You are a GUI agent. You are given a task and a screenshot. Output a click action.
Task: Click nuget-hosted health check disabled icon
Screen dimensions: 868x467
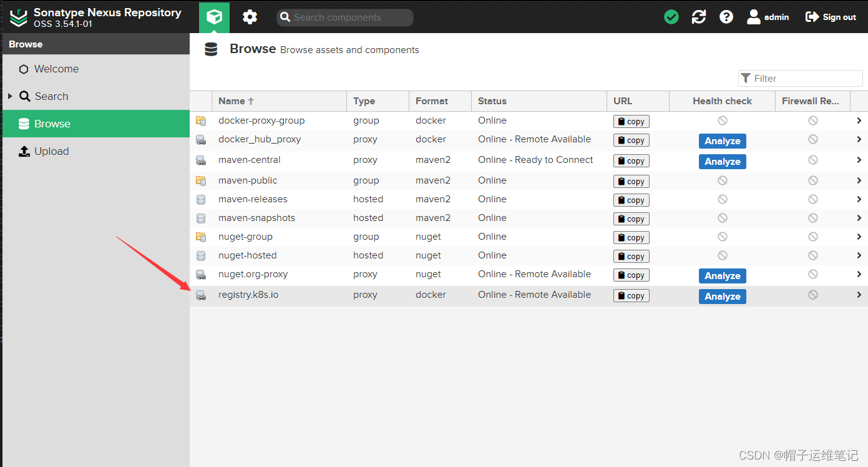[x=722, y=255]
